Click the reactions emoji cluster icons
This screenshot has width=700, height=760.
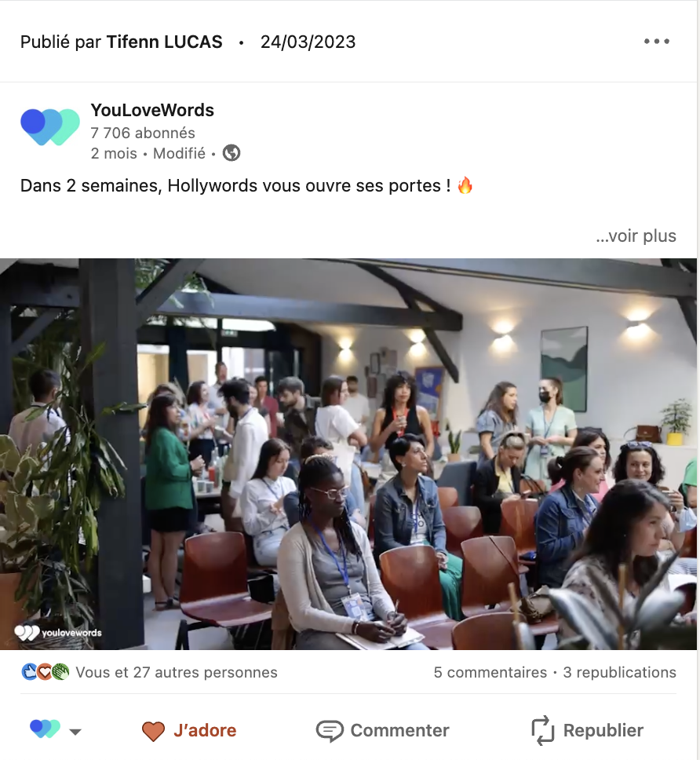[45, 672]
